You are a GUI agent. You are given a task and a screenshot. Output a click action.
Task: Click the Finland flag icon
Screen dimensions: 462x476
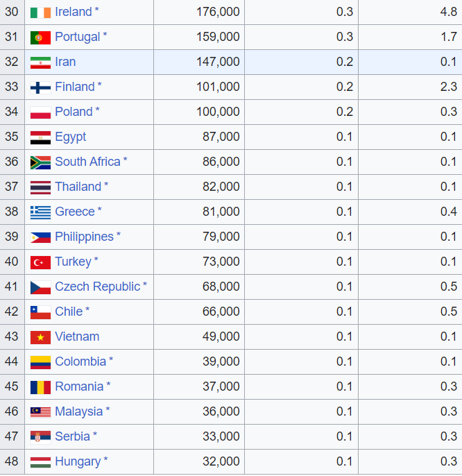click(40, 87)
